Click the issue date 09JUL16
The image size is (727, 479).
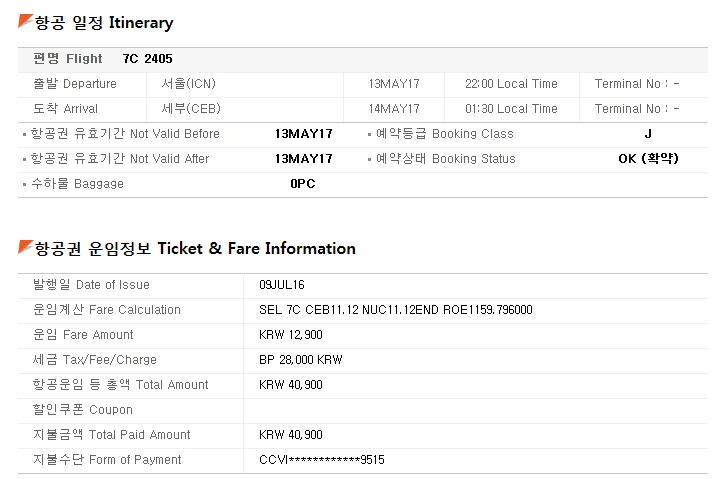pyautogui.click(x=282, y=285)
